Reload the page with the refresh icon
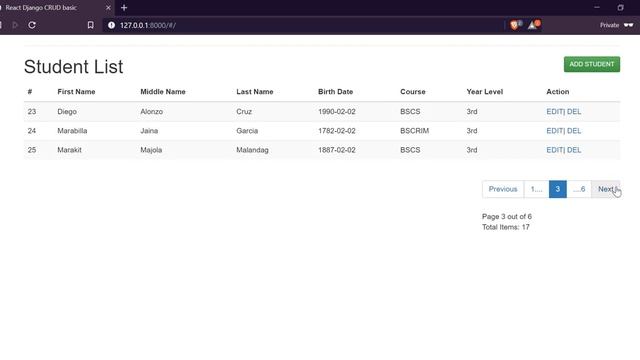 point(32,25)
